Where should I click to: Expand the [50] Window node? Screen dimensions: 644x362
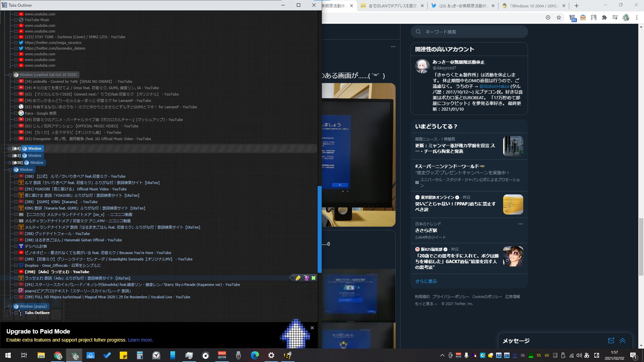tap(10, 163)
